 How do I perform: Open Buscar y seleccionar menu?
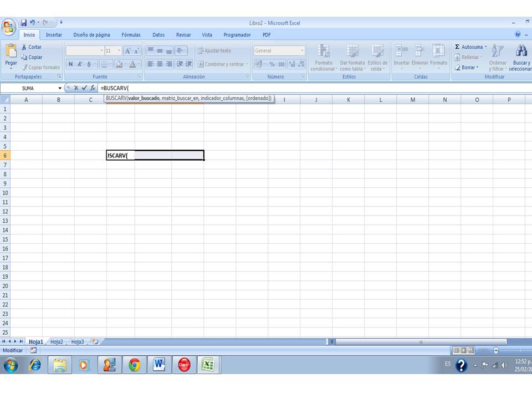click(x=521, y=57)
